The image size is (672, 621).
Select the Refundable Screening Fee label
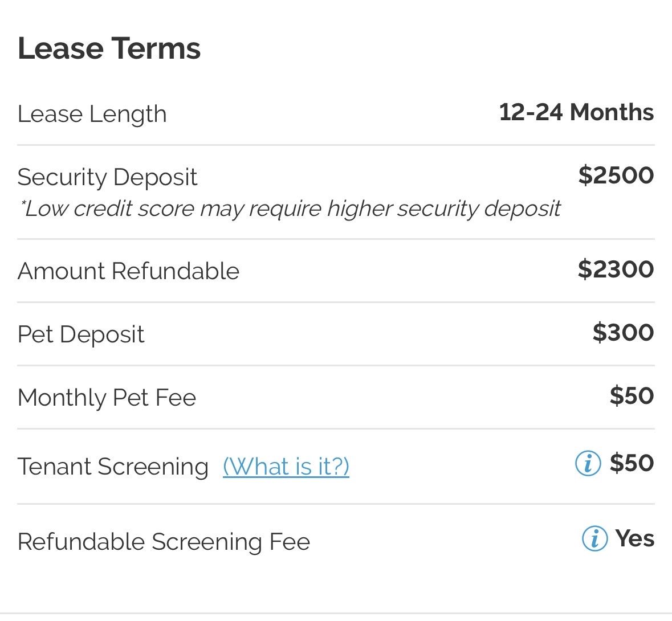pos(163,542)
